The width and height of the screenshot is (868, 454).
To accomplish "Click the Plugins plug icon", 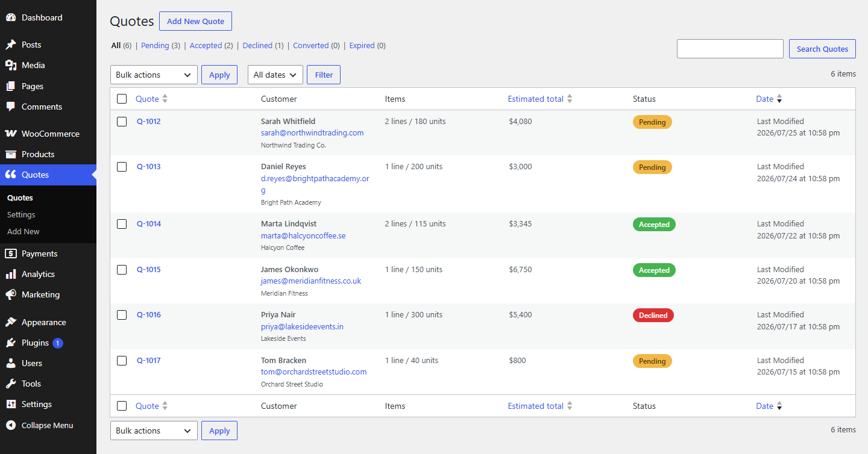I will (x=11, y=343).
